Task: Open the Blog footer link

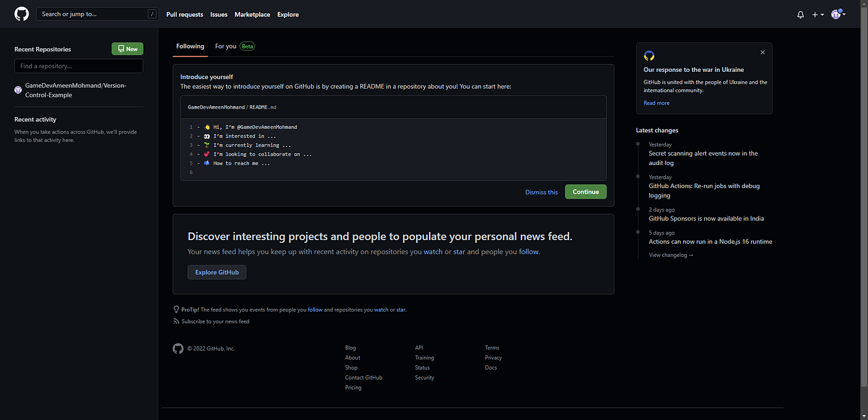Action: click(350, 348)
